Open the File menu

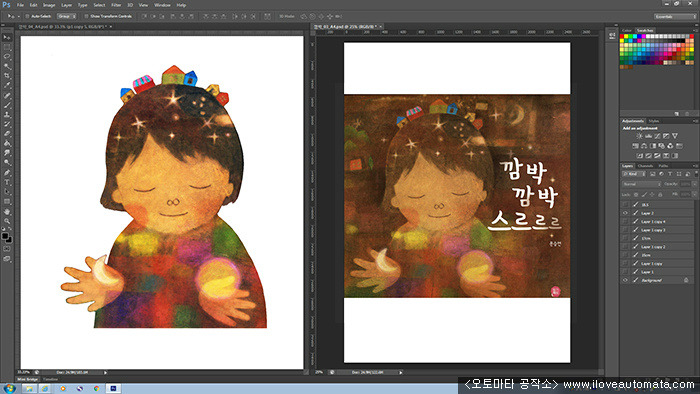(x=20, y=5)
